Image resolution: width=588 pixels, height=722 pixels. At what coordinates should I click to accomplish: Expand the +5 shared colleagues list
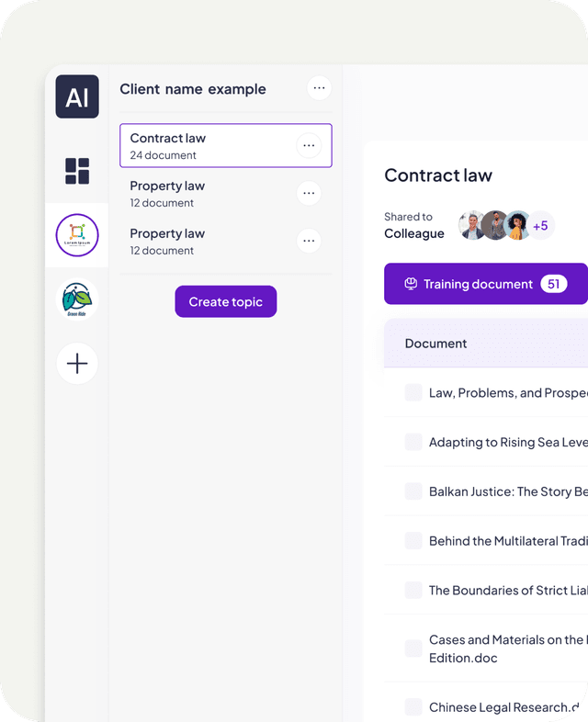[540, 226]
